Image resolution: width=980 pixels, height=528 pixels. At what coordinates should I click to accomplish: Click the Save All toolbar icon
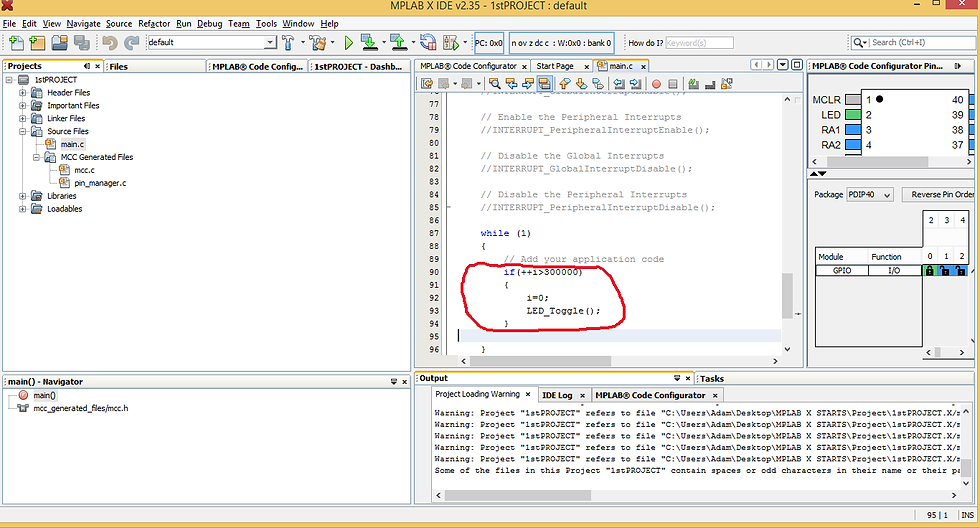[x=81, y=42]
